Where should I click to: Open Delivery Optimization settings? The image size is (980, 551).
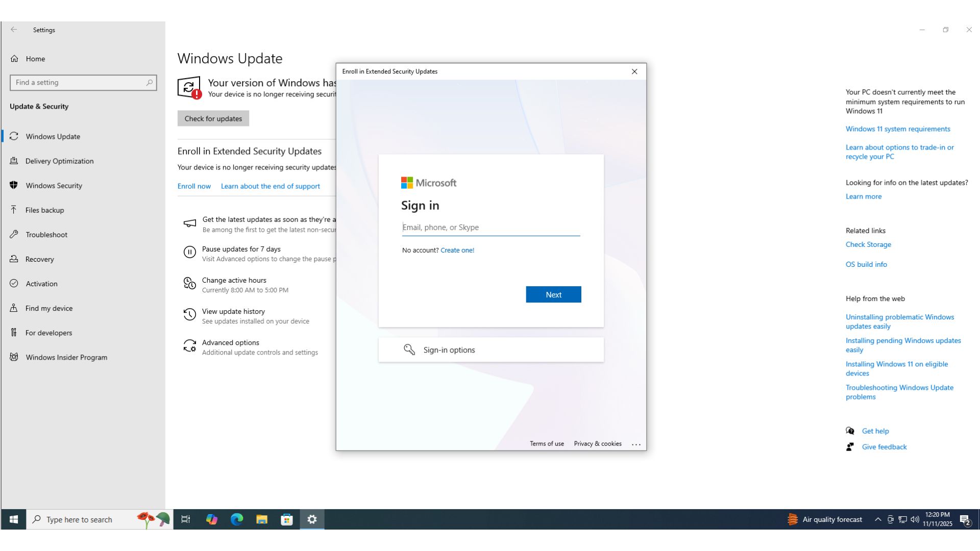pos(59,161)
